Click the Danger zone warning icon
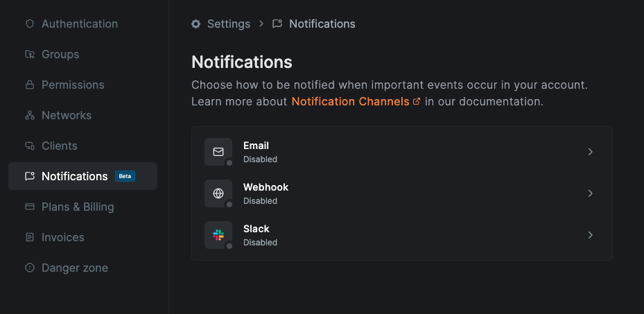The width and height of the screenshot is (644, 314). [x=30, y=268]
